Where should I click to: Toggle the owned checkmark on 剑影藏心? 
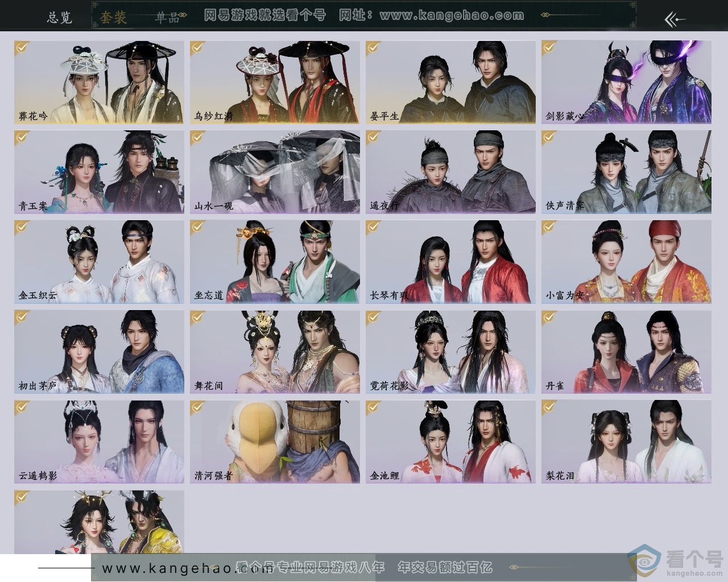[x=549, y=47]
